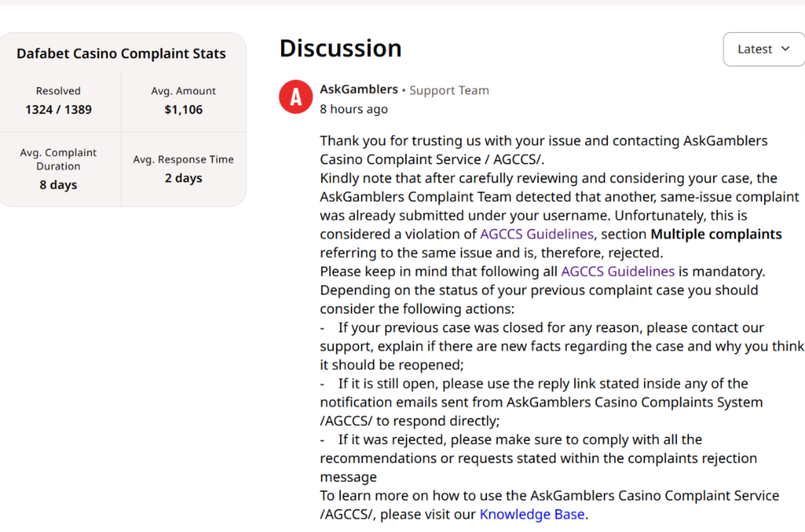Visit the Knowledge Base link

[x=532, y=514]
